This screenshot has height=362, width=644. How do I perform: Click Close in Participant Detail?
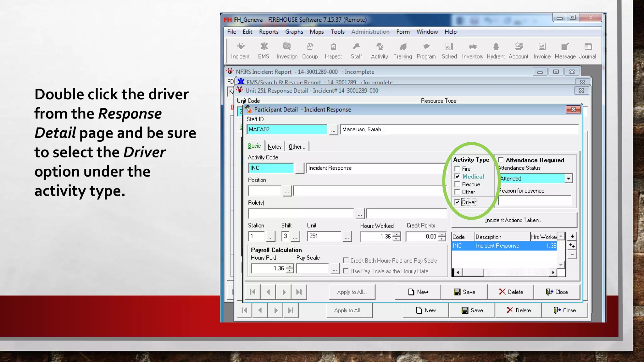click(x=557, y=292)
